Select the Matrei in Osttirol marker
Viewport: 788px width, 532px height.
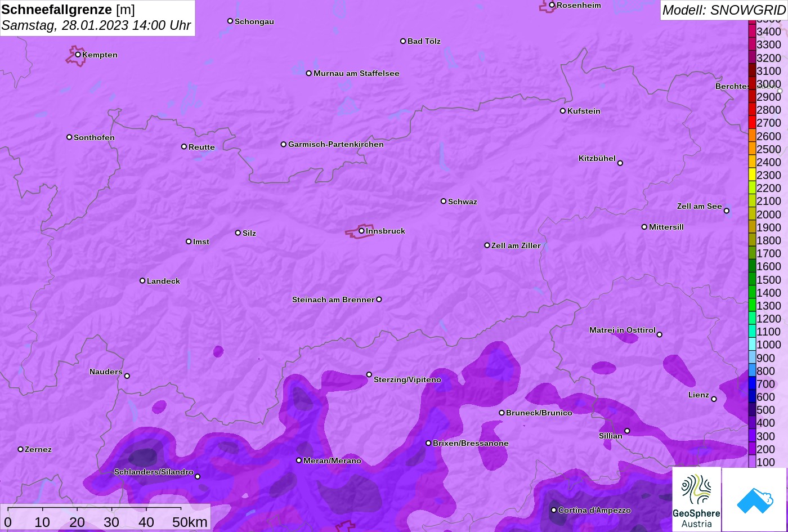pyautogui.click(x=660, y=334)
